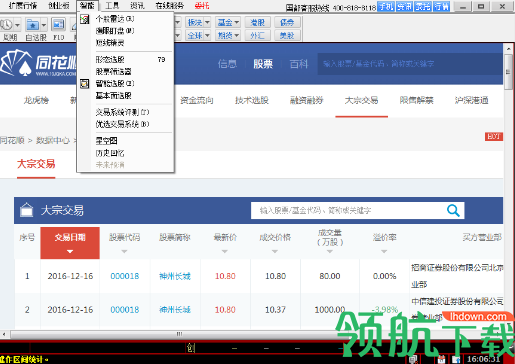The image size is (515, 364).
Task: Click the 资讯 blue button in title bar
Action: click(x=404, y=6)
